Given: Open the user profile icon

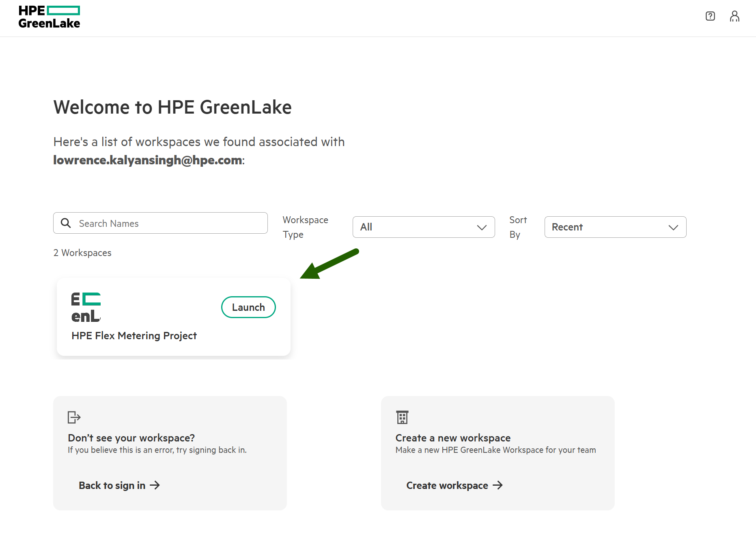Looking at the screenshot, I should click(x=734, y=16).
